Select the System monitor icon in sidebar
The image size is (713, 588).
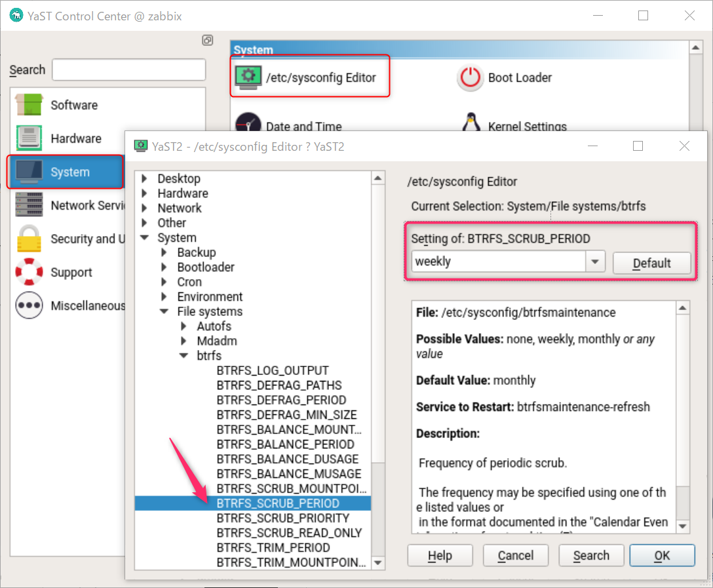tap(29, 172)
